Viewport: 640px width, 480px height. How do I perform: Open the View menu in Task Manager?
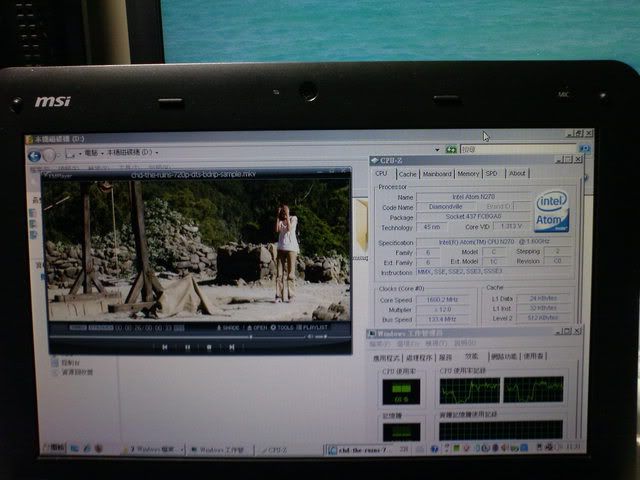436,344
